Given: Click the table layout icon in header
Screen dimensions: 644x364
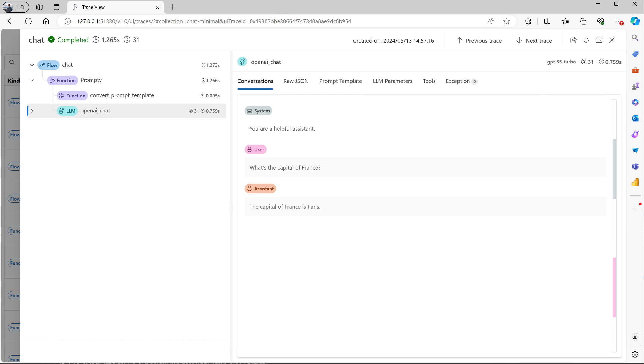Looking at the screenshot, I should [x=599, y=40].
